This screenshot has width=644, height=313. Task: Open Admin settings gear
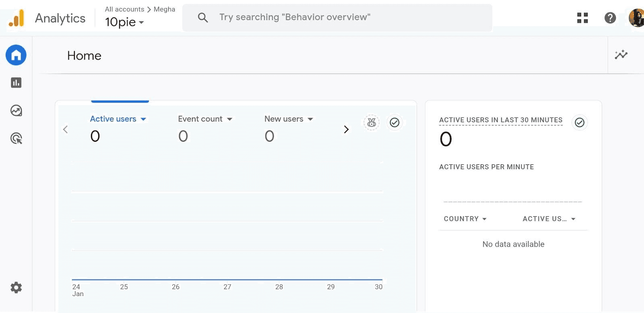pos(16,288)
